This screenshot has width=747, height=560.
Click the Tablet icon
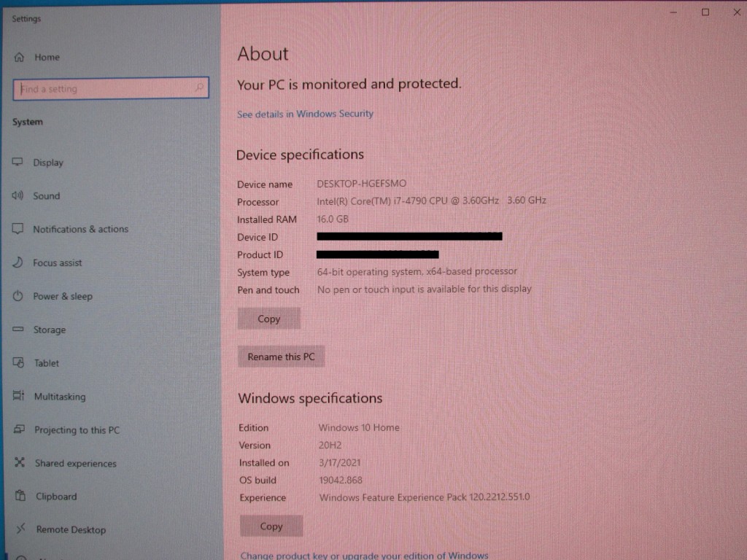coord(18,362)
